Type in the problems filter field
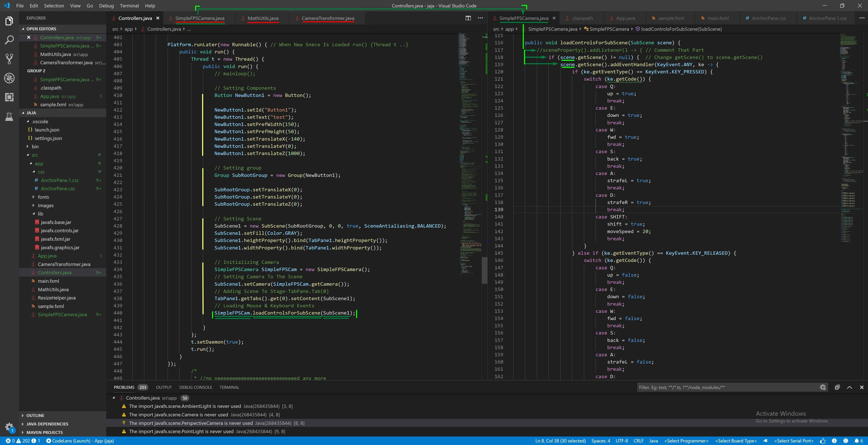 (x=724, y=387)
